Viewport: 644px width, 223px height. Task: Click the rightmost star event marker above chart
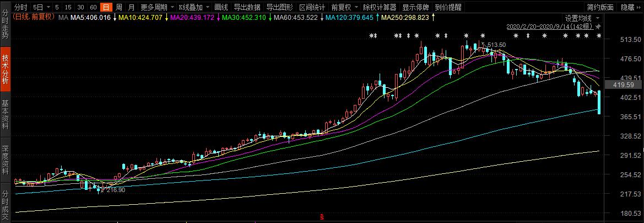point(599,36)
